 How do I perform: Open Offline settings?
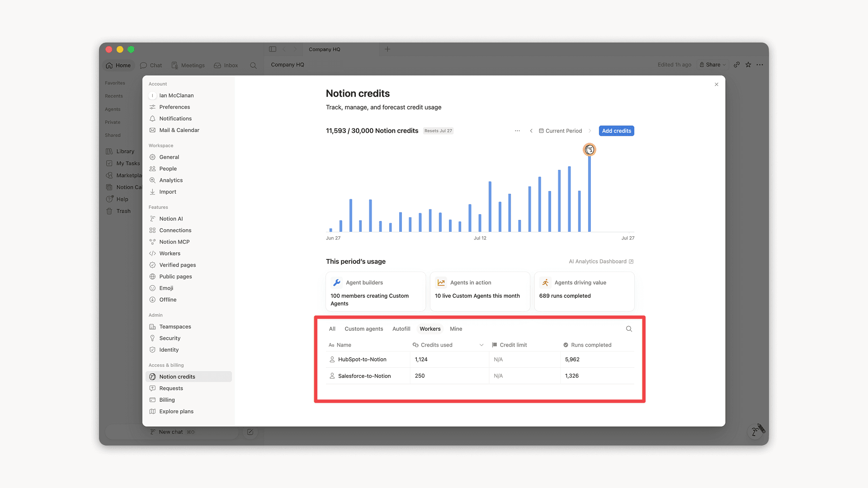pyautogui.click(x=189, y=300)
